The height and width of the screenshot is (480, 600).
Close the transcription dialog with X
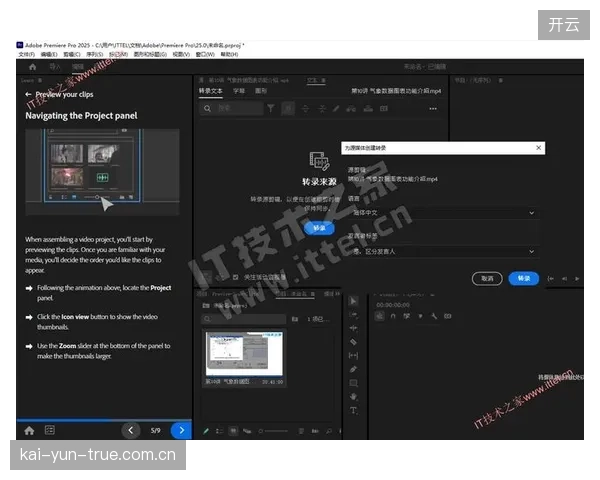[x=538, y=148]
